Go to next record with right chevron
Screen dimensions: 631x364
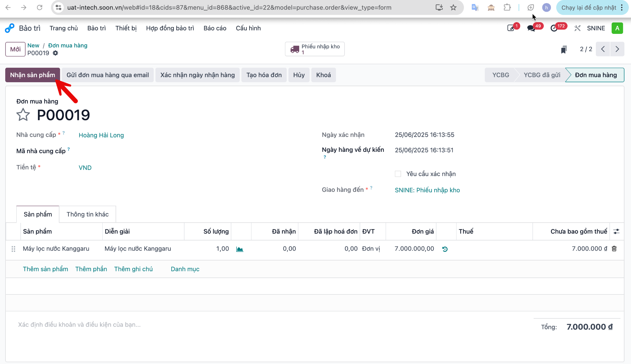click(617, 49)
